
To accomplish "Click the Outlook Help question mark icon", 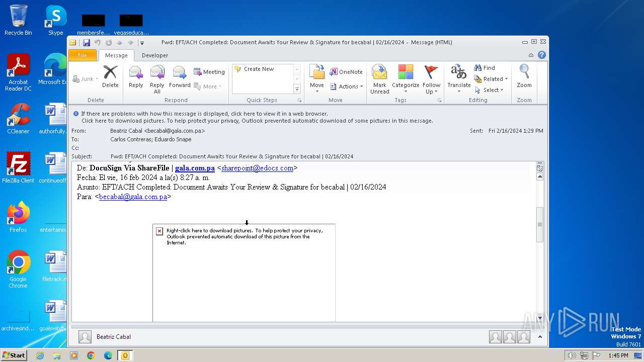I will click(542, 55).
